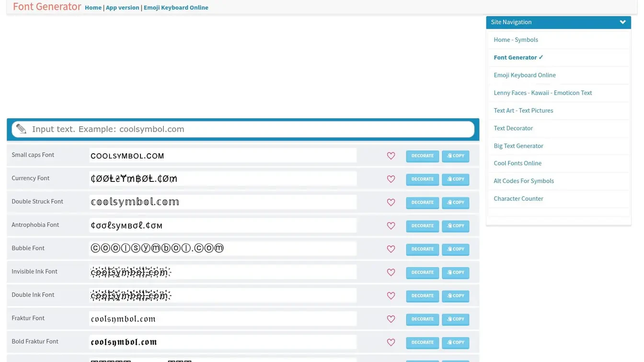Copy the Double Ink Font result
The width and height of the screenshot is (644, 362).
[455, 296]
